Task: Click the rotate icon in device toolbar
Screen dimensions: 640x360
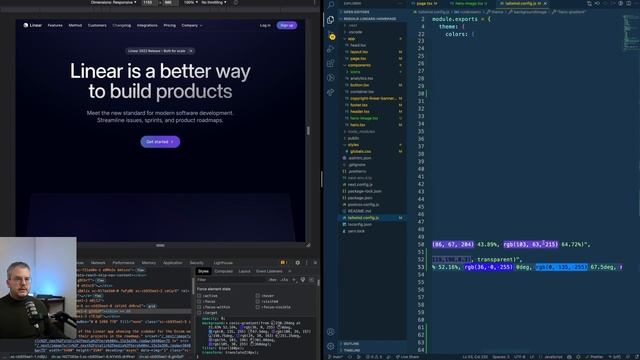Action: tap(236, 2)
